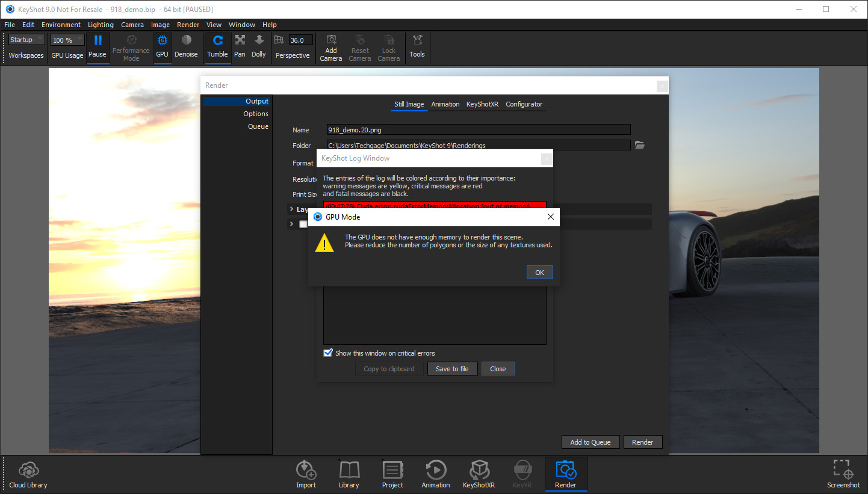The width and height of the screenshot is (868, 494).
Task: Click Close in KeyShot Log Window
Action: coord(498,369)
